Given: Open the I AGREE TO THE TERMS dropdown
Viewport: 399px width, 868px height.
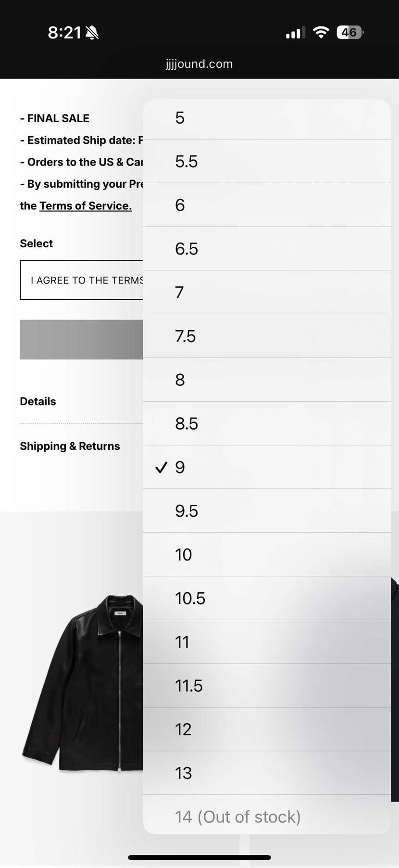Looking at the screenshot, I should point(82,280).
